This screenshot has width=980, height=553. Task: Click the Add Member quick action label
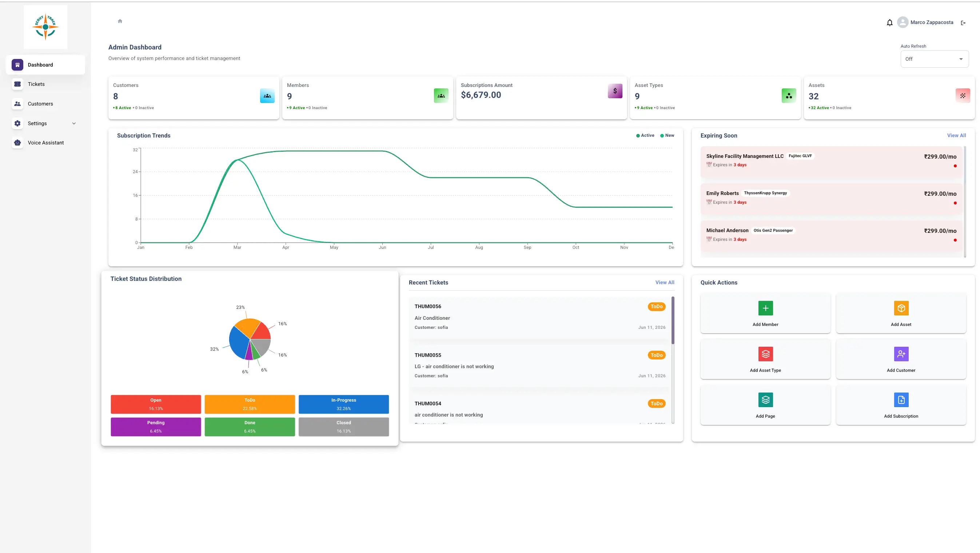(x=765, y=325)
